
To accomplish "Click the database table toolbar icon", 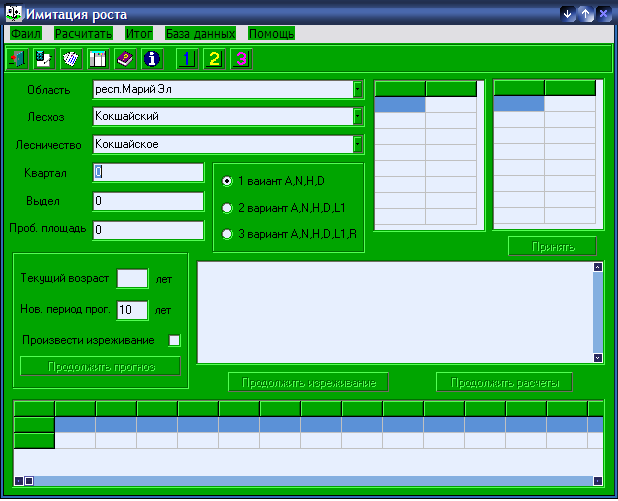I will 98,59.
